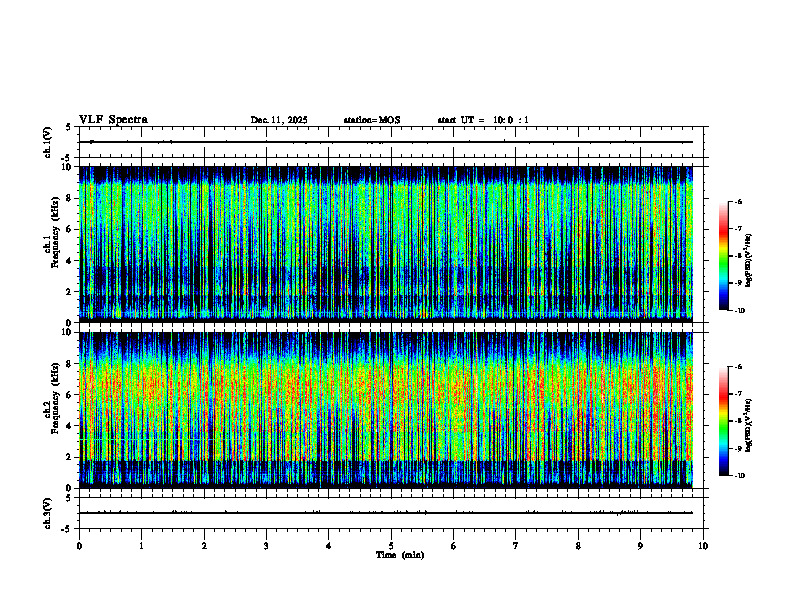The image size is (792, 612).
Task: Click the ch.1 frequency axis "8" tick label
Action: click(x=70, y=198)
